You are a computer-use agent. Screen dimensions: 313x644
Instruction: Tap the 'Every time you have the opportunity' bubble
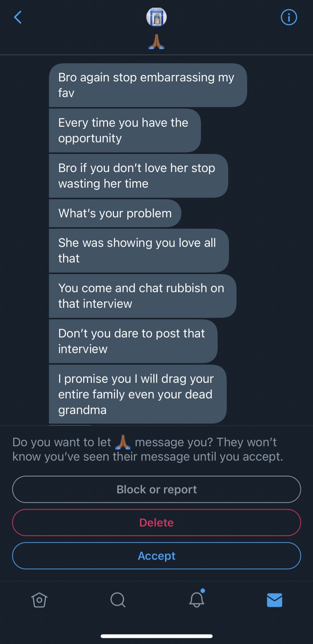124,130
